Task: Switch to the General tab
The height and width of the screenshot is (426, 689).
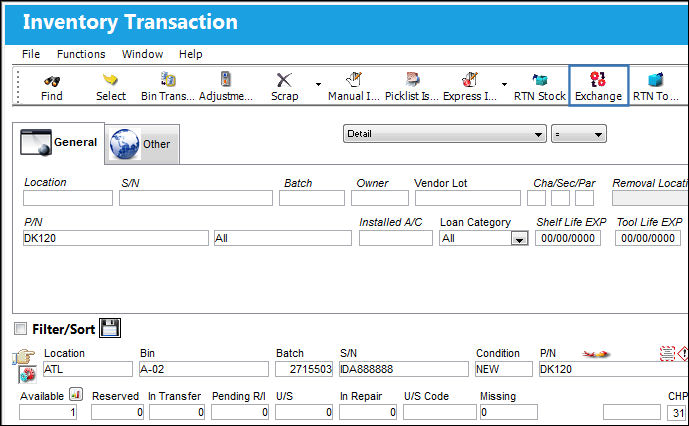Action: click(x=58, y=143)
